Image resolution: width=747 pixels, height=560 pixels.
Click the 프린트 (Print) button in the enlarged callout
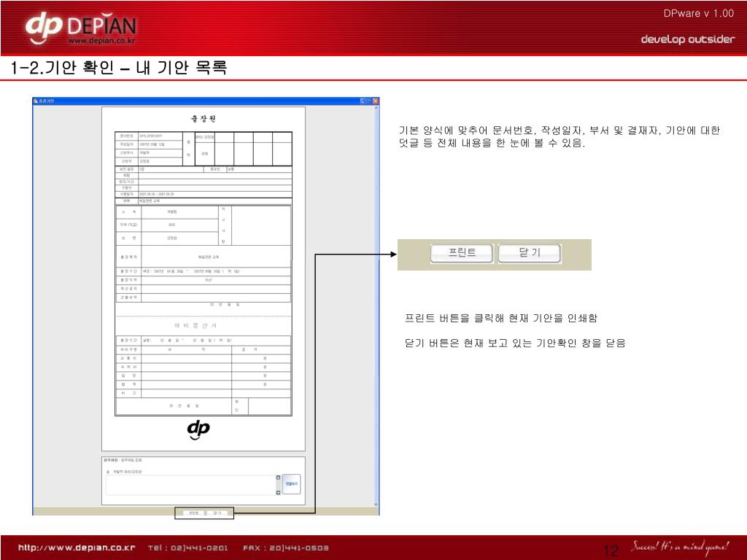tap(461, 253)
